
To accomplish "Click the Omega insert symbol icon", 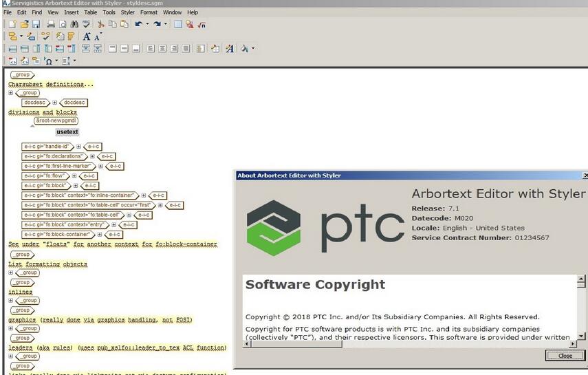I will point(48,61).
